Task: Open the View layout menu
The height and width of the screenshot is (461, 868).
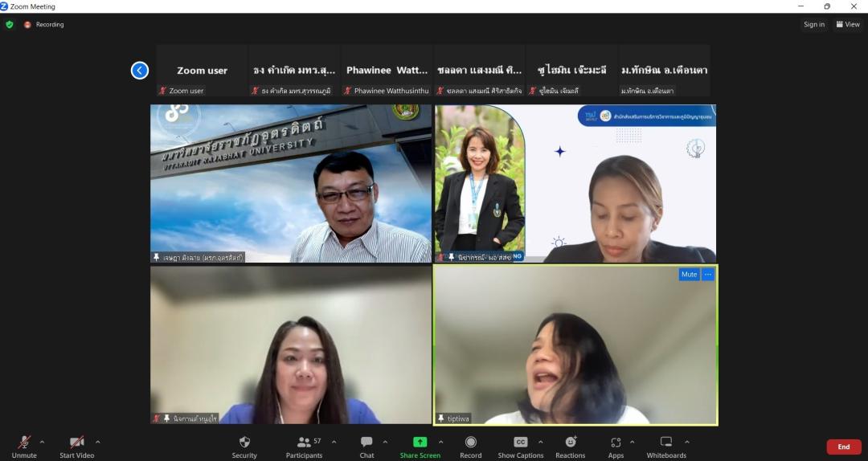Action: [848, 25]
